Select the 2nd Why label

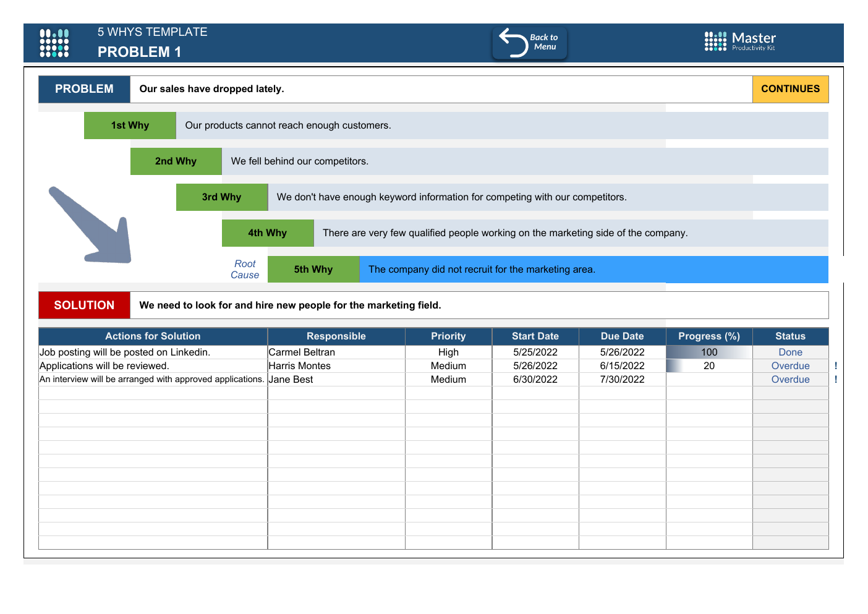point(176,161)
